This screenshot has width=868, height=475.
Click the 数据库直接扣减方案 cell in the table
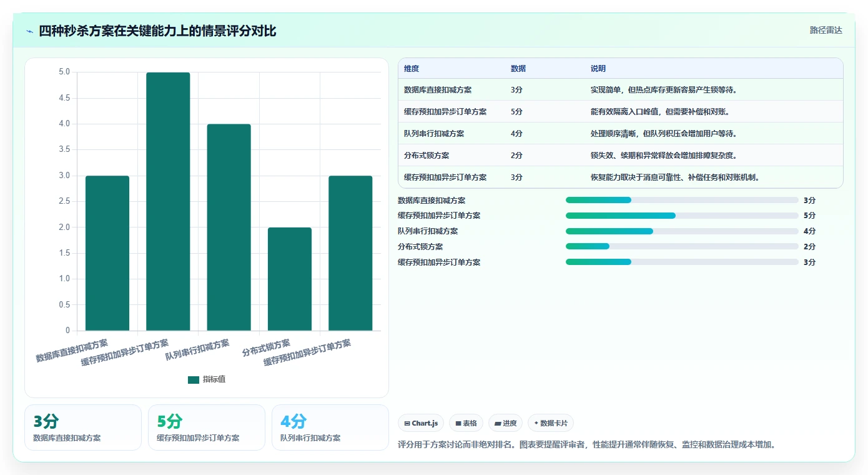438,90
